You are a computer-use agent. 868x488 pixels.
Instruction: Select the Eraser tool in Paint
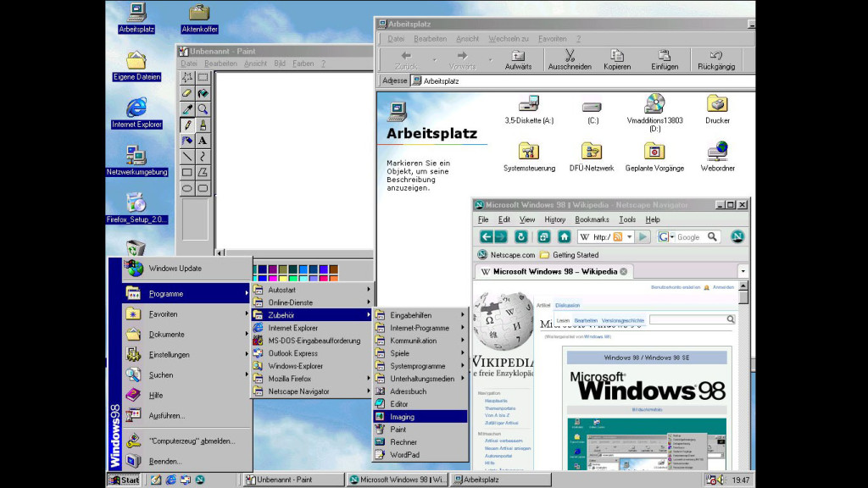pos(187,93)
